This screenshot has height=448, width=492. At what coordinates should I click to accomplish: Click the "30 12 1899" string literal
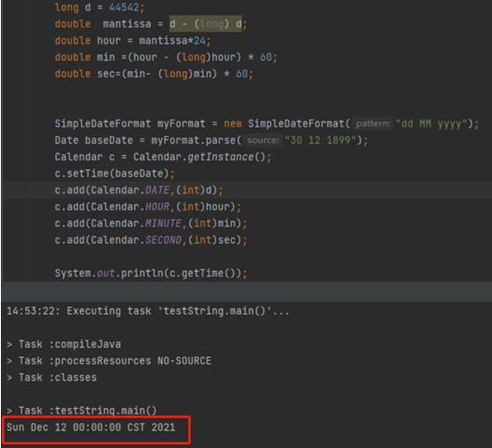[321, 141]
